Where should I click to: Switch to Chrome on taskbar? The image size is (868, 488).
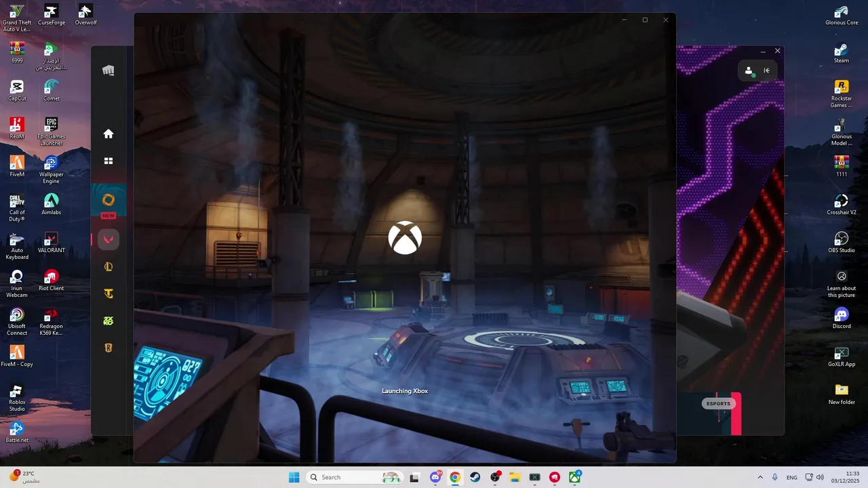[455, 477]
